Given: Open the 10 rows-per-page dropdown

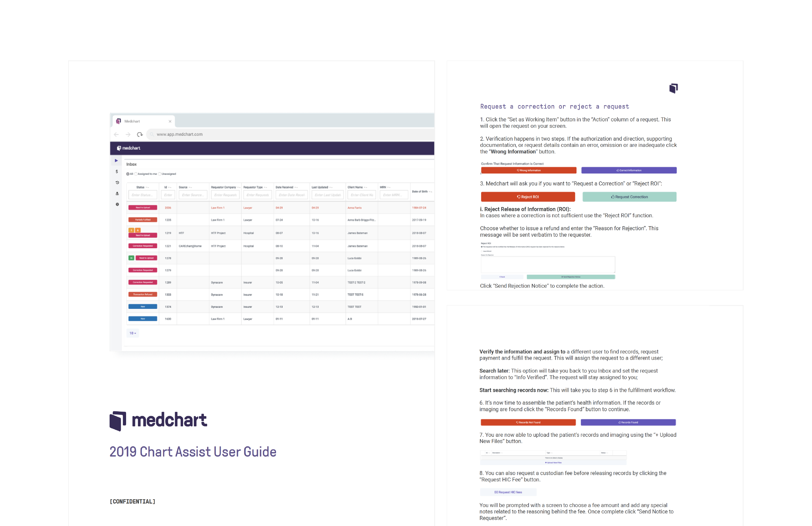Looking at the screenshot, I should 132,333.
